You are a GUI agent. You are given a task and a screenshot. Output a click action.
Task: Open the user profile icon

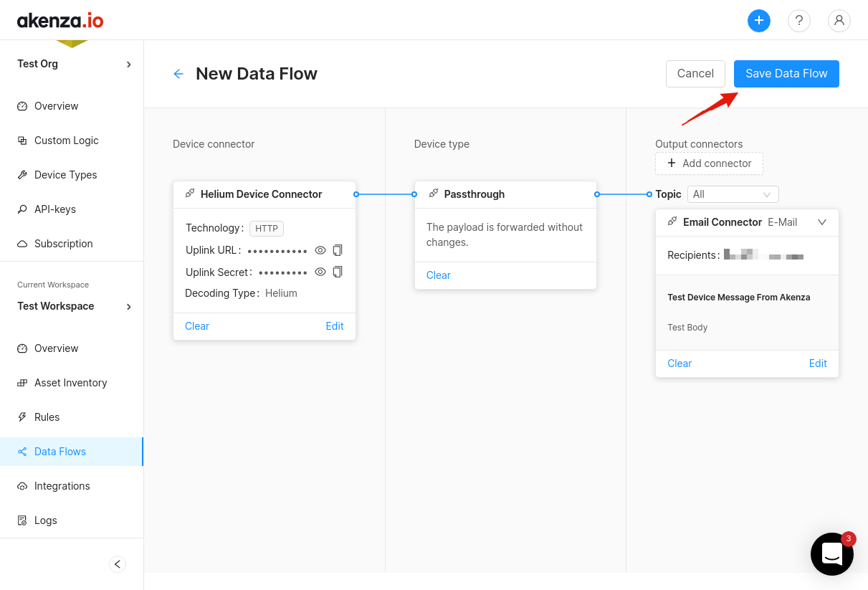click(x=839, y=21)
